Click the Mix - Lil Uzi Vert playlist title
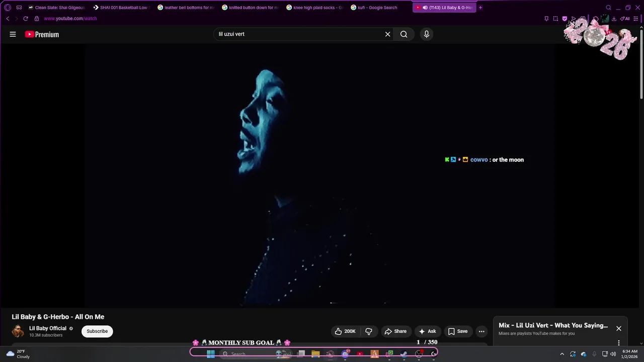 [x=553, y=325]
